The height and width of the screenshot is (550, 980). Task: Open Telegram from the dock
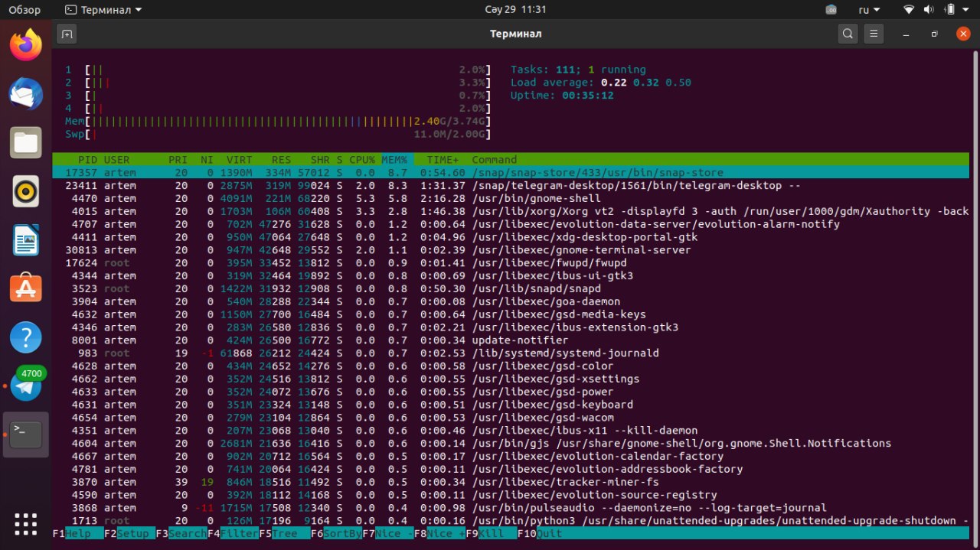point(26,386)
